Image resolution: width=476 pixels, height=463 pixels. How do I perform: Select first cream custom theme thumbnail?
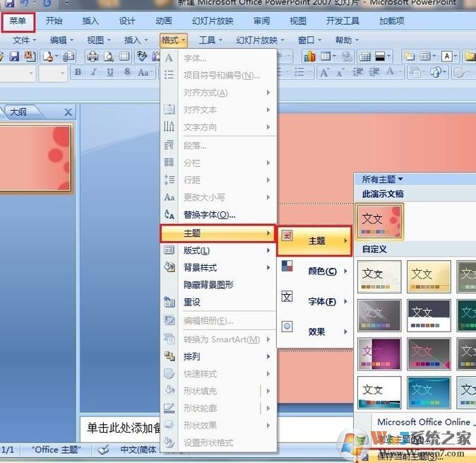pos(379,276)
